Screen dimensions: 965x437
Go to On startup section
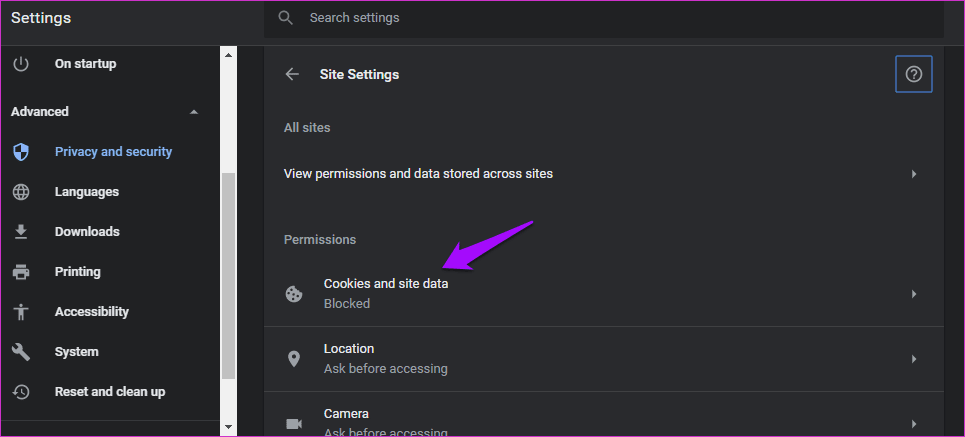pos(85,64)
